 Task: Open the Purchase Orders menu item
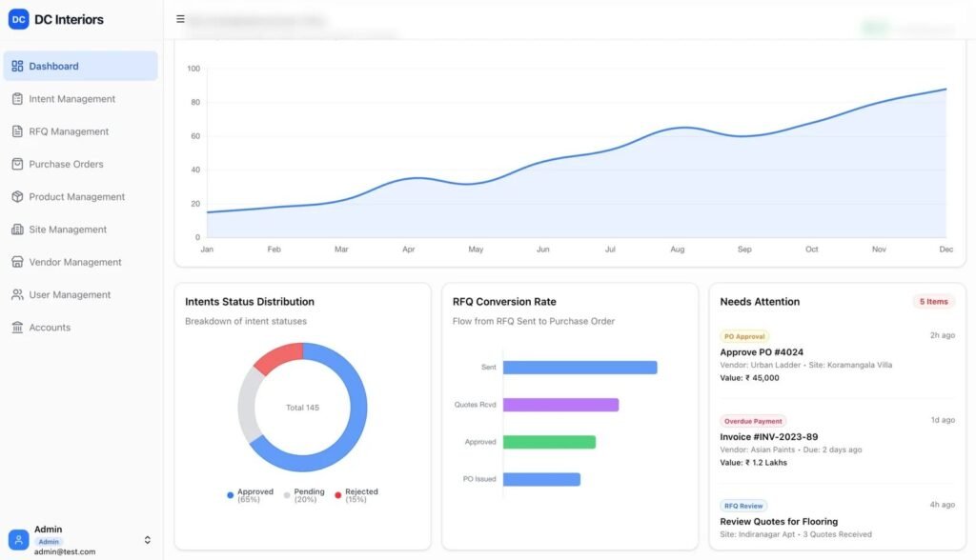point(66,164)
